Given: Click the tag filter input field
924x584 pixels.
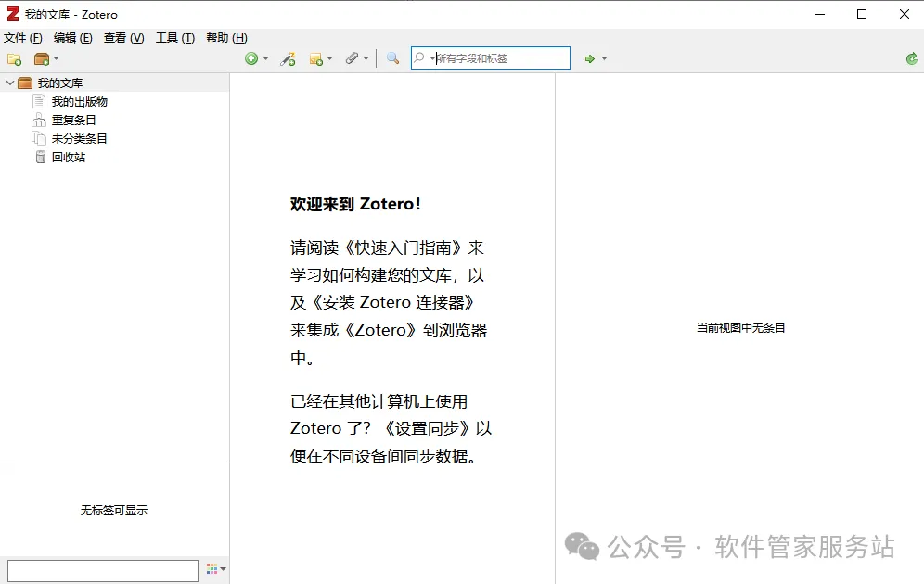Looking at the screenshot, I should click(103, 570).
